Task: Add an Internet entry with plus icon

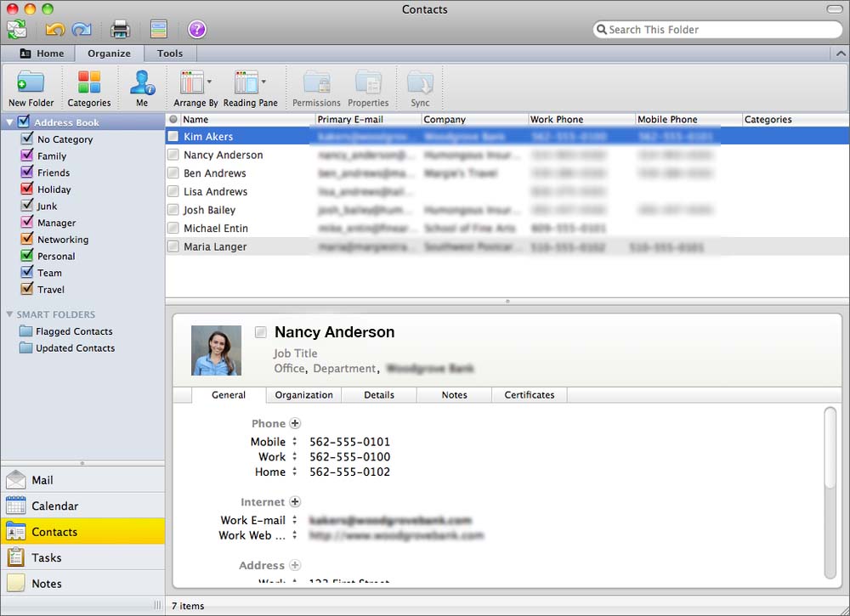Action: 295,501
